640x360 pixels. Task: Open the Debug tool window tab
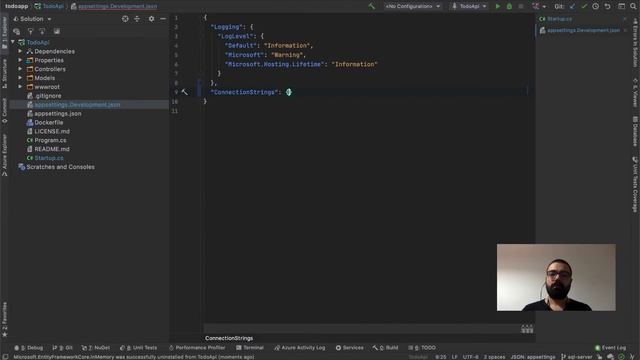coord(29,348)
